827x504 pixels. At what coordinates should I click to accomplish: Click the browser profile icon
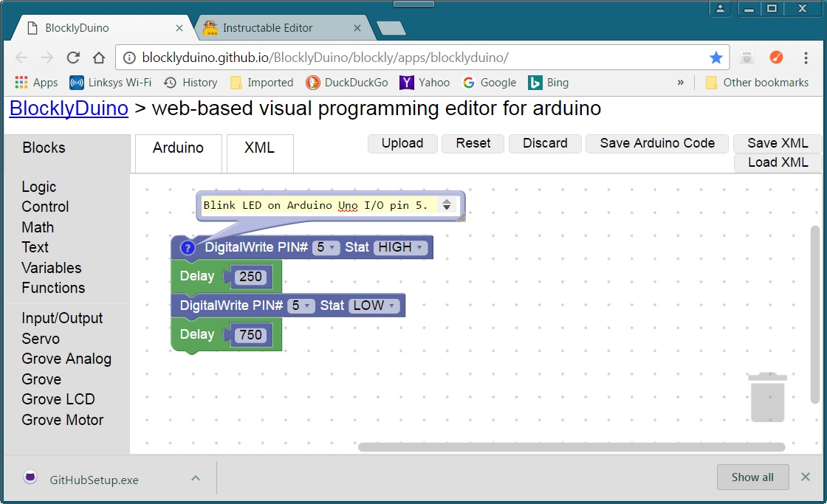tap(720, 8)
